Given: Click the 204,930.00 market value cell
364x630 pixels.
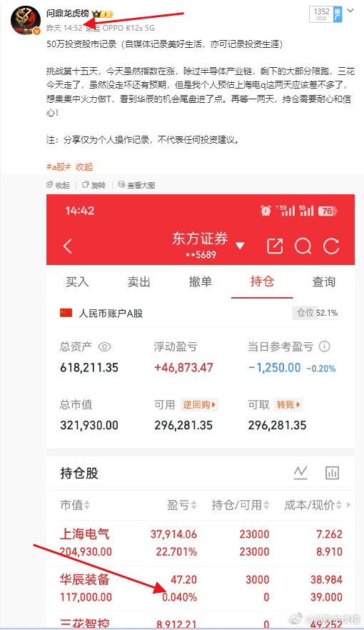Looking at the screenshot, I should 86,551.
